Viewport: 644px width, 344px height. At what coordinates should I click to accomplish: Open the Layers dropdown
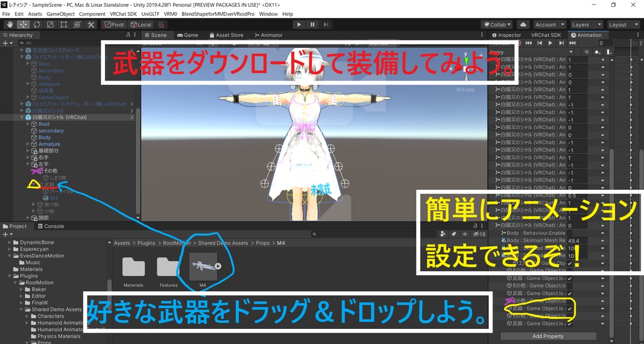[x=587, y=25]
